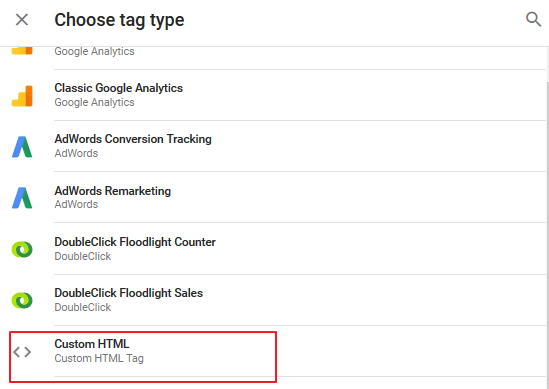This screenshot has width=549, height=389.
Task: Click Classic Google Analytics bar-chart icon
Action: pos(22,96)
